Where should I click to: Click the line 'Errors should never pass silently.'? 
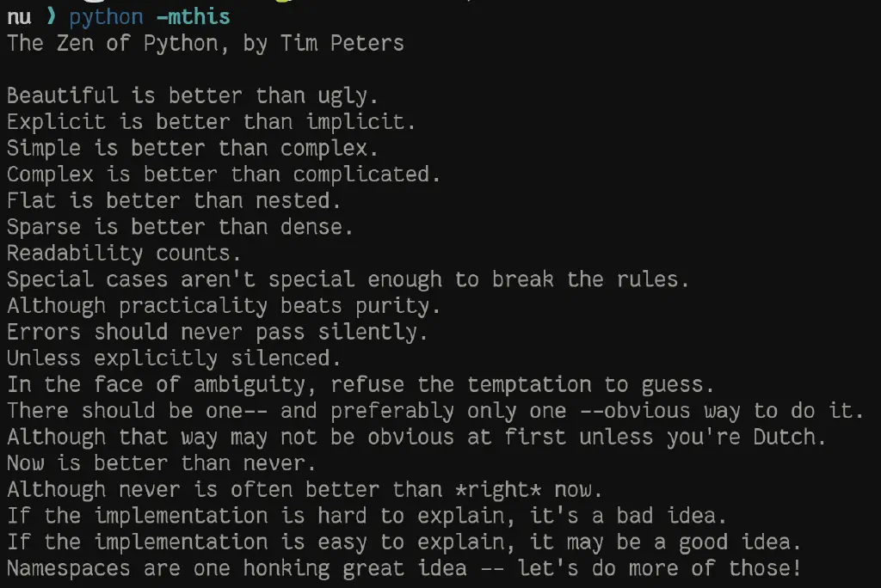point(218,332)
